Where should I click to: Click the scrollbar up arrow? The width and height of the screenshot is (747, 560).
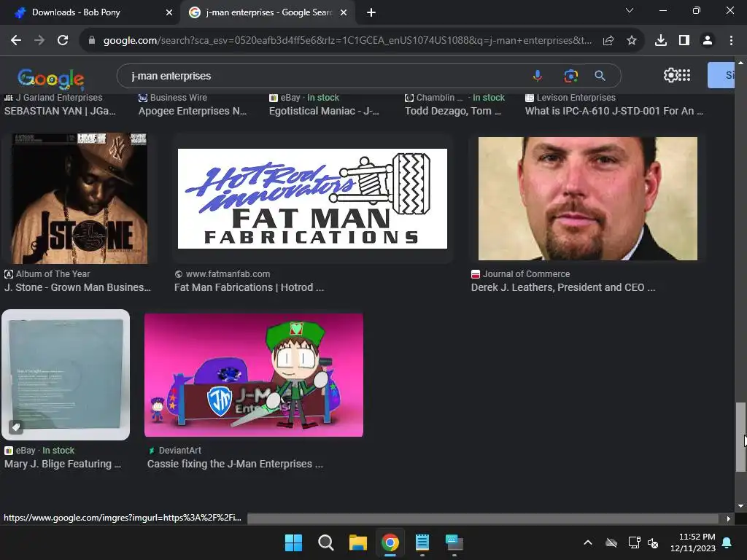740,63
